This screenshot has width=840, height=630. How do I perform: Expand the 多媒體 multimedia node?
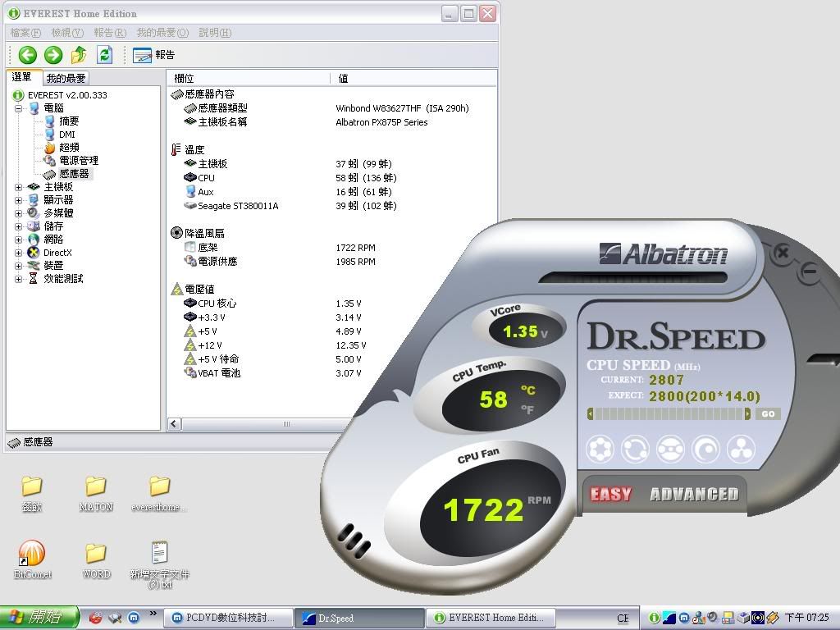click(19, 213)
